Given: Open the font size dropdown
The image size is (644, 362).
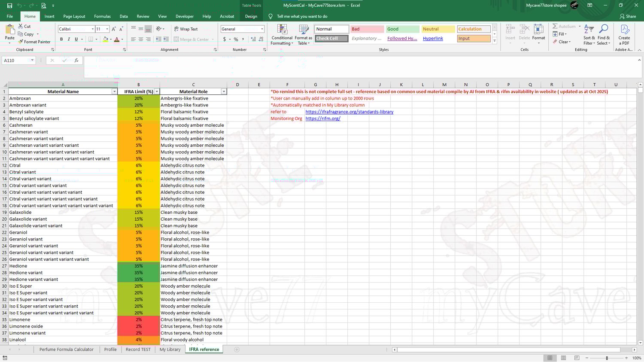Looking at the screenshot, I should (107, 29).
